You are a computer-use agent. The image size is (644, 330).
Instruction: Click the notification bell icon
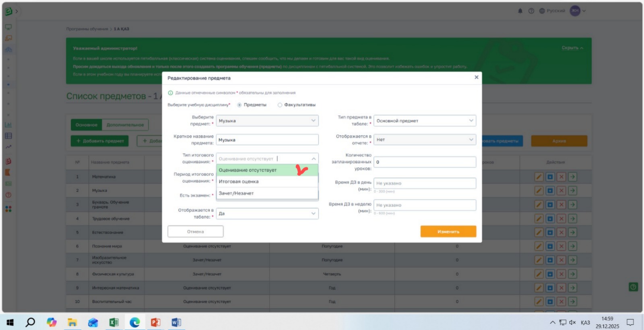520,11
